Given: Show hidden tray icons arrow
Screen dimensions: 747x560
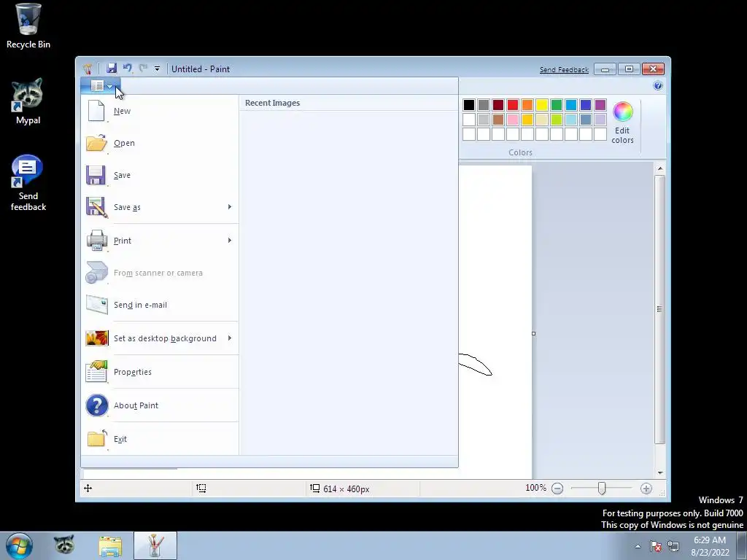Looking at the screenshot, I should 638,546.
